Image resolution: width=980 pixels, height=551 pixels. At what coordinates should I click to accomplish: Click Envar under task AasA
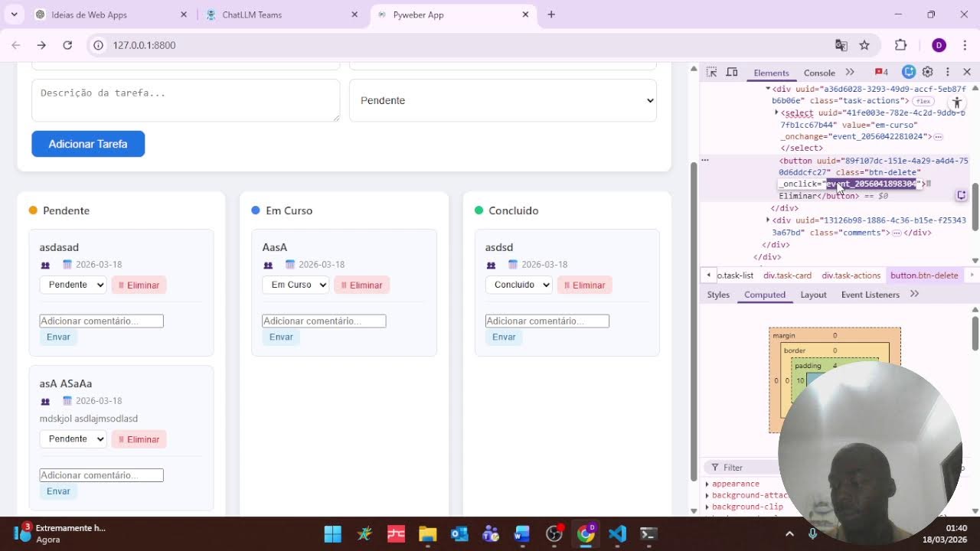tap(281, 337)
